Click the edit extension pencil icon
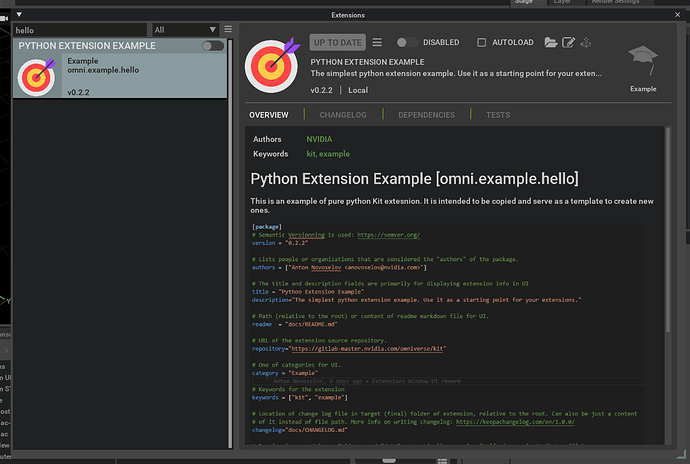The height and width of the screenshot is (464, 690). pyautogui.click(x=568, y=42)
